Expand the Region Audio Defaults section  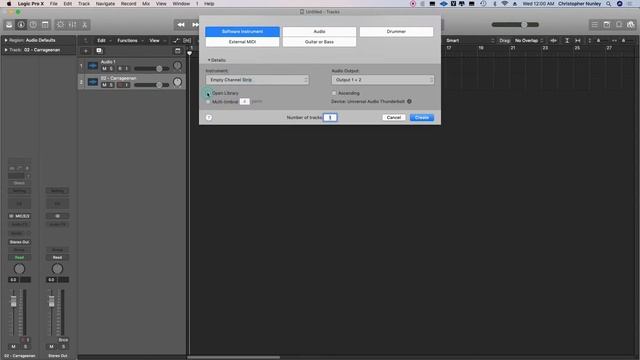(x=6, y=40)
